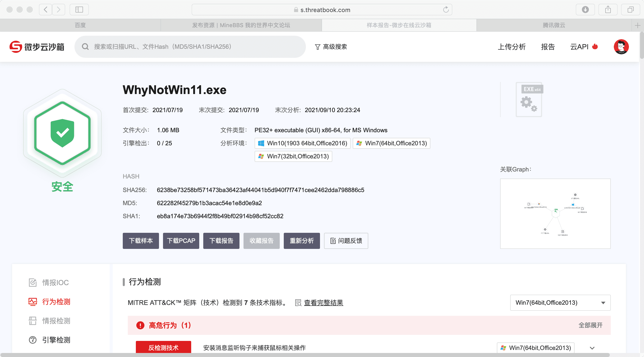Click the 收藏报告 button
The width and height of the screenshot is (644, 357).
pos(262,241)
